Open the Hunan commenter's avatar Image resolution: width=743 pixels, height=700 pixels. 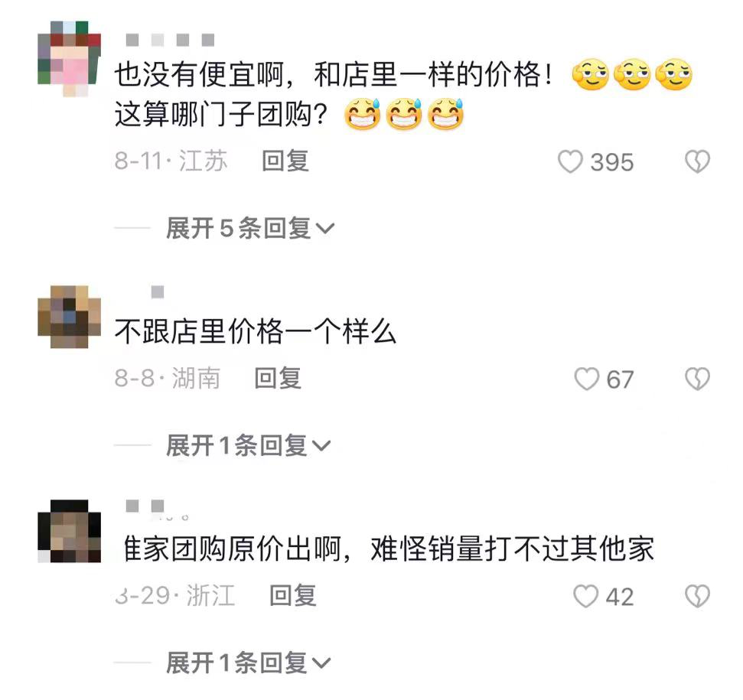click(x=69, y=317)
